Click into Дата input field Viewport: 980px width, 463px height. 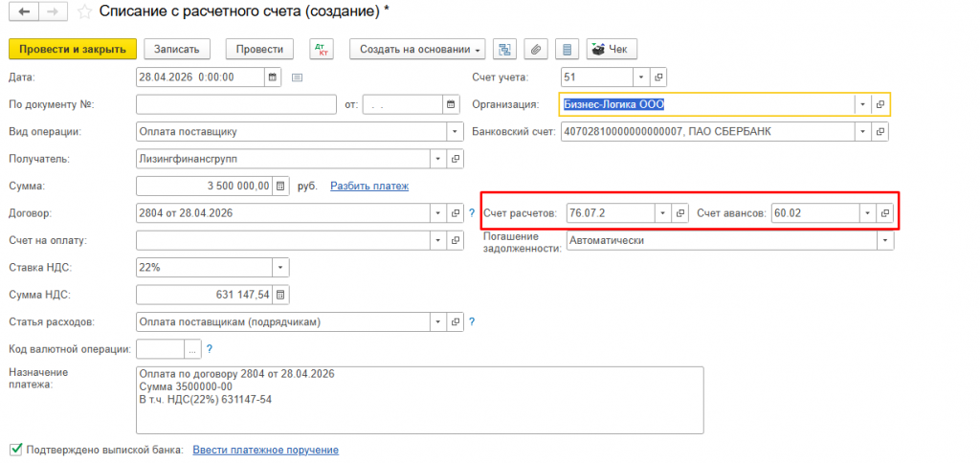[200, 77]
